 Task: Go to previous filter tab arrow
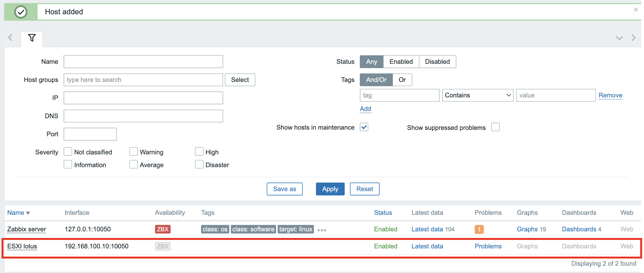[10, 38]
